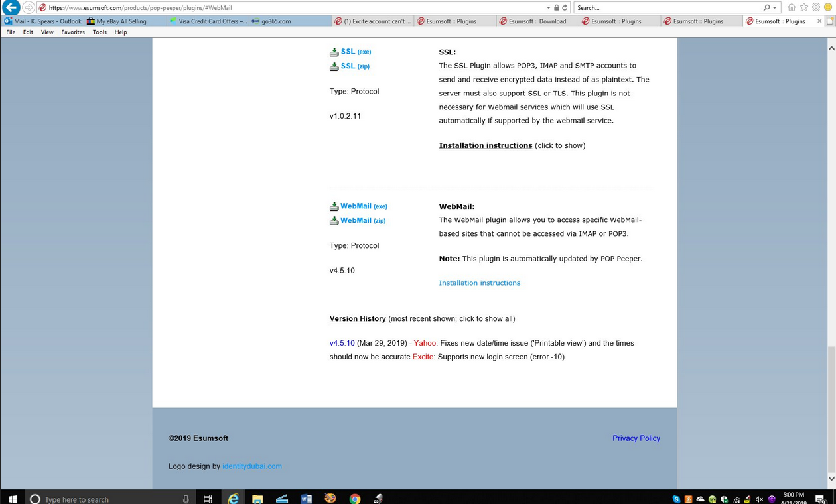Open Google Chrome from the taskbar
The width and height of the screenshot is (836, 504).
[355, 499]
